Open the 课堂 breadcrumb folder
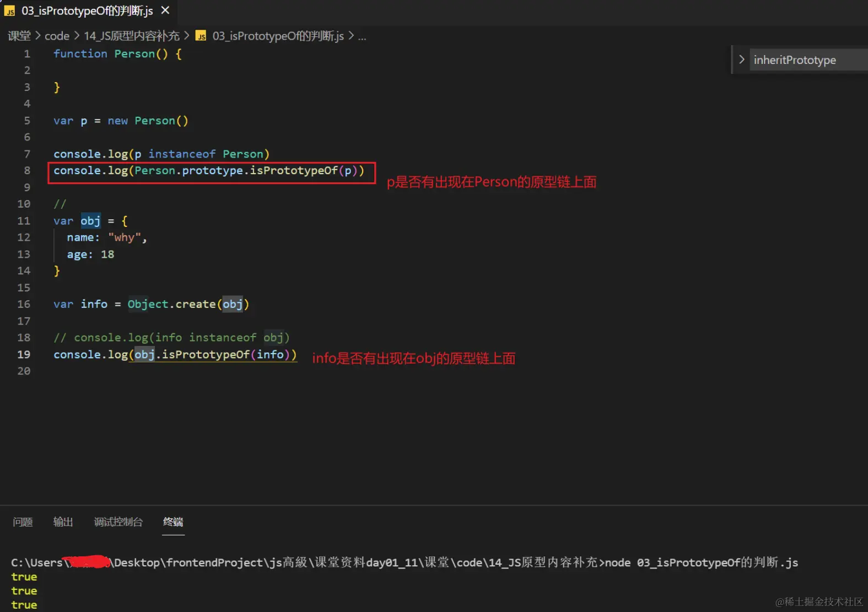Viewport: 868px width, 612px height. (19, 36)
